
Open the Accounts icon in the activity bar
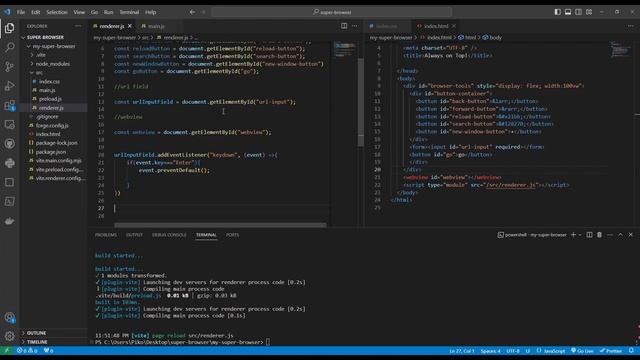pyautogui.click(x=9, y=317)
